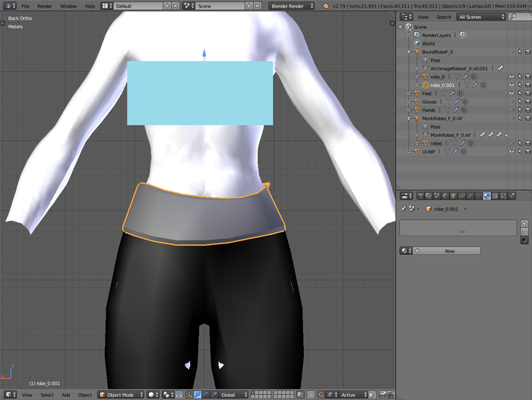Image resolution: width=532 pixels, height=400 pixels.
Task: Open the World properties tab
Action: [x=443, y=195]
